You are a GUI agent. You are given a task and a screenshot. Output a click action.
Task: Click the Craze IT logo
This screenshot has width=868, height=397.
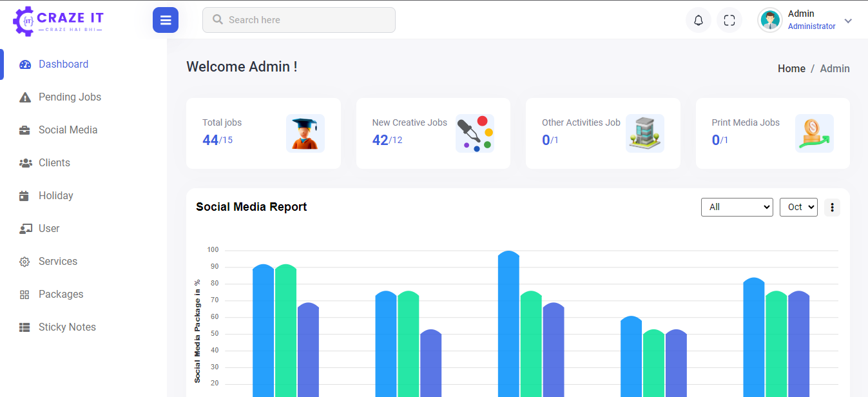(58, 21)
